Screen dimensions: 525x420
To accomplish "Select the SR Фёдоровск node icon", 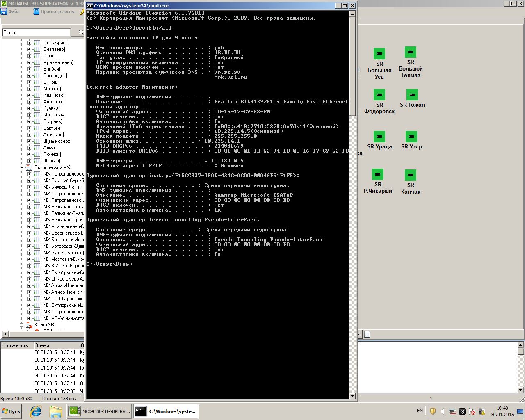I will (x=379, y=95).
